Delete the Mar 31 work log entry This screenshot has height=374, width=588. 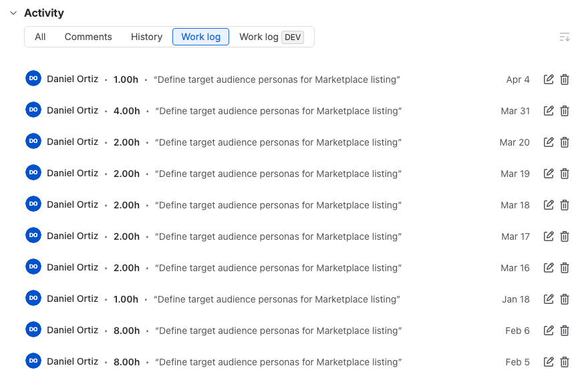click(x=565, y=111)
